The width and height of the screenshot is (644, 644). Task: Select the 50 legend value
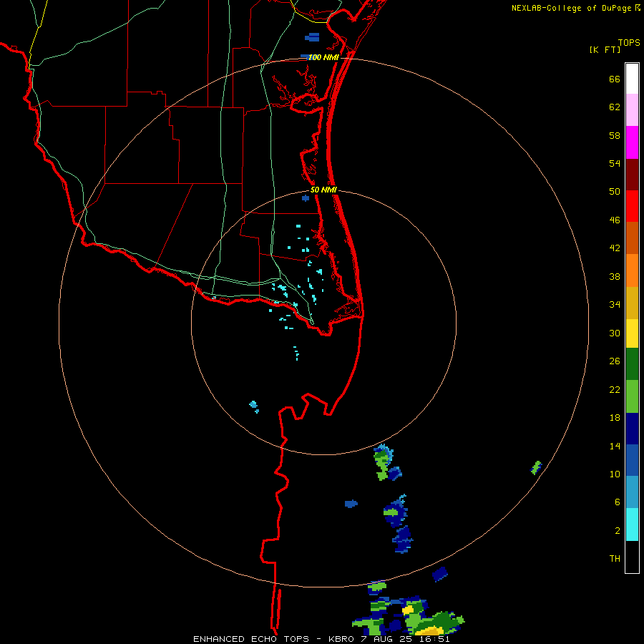tap(615, 191)
